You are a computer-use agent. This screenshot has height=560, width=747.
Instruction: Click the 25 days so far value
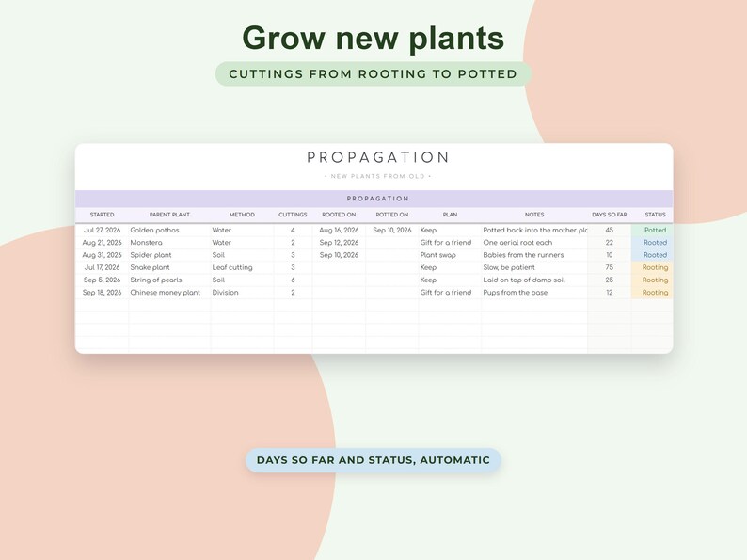(x=610, y=280)
